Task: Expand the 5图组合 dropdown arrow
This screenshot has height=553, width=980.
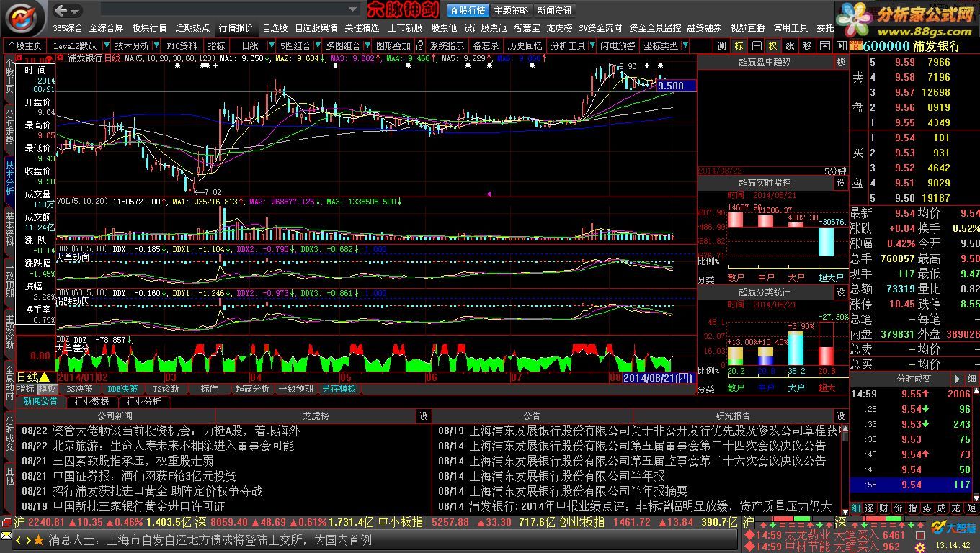Action: click(317, 45)
